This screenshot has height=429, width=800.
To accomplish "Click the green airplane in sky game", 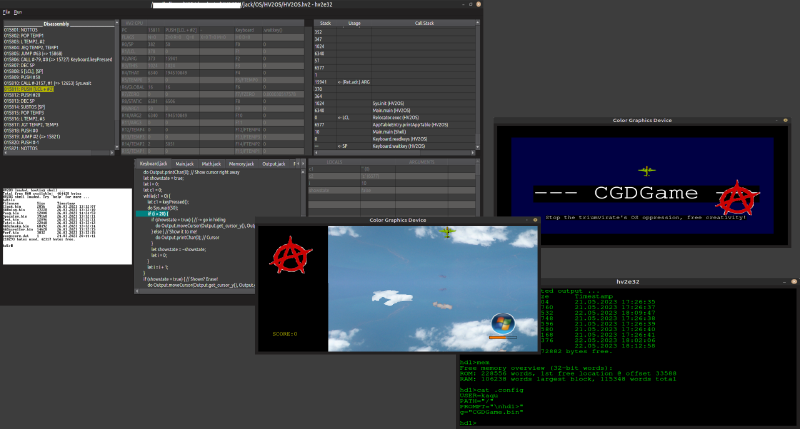I will [447, 233].
